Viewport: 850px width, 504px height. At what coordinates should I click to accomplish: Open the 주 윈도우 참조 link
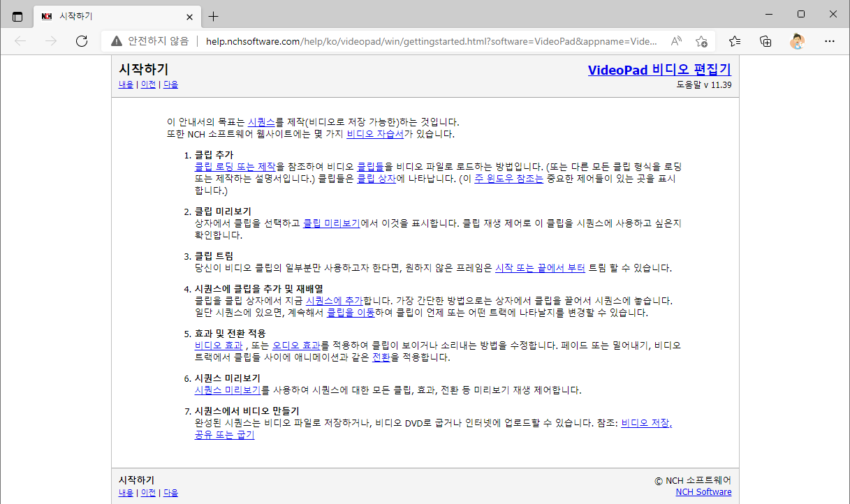click(x=508, y=179)
